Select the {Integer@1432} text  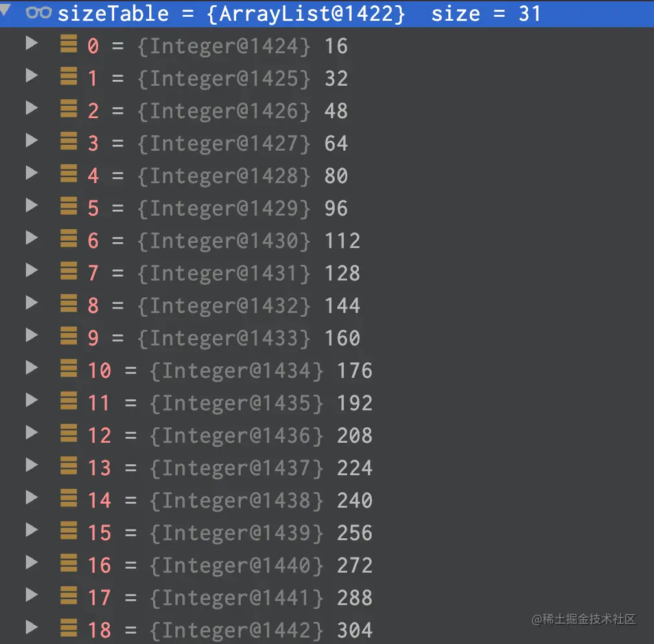point(224,306)
